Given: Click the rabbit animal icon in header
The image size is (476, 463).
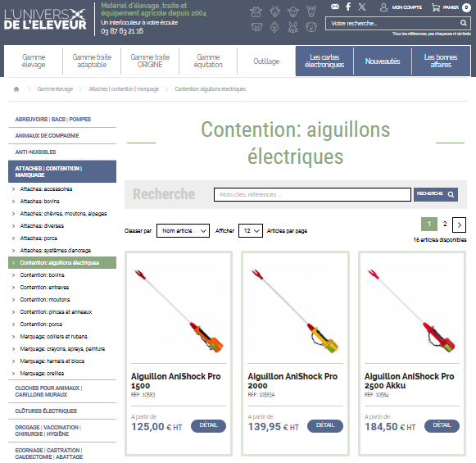Looking at the screenshot, I should (x=293, y=27).
